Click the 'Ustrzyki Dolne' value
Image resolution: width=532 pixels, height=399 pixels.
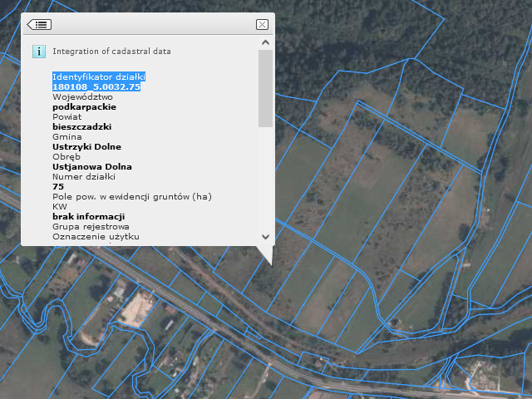pyautogui.click(x=86, y=147)
